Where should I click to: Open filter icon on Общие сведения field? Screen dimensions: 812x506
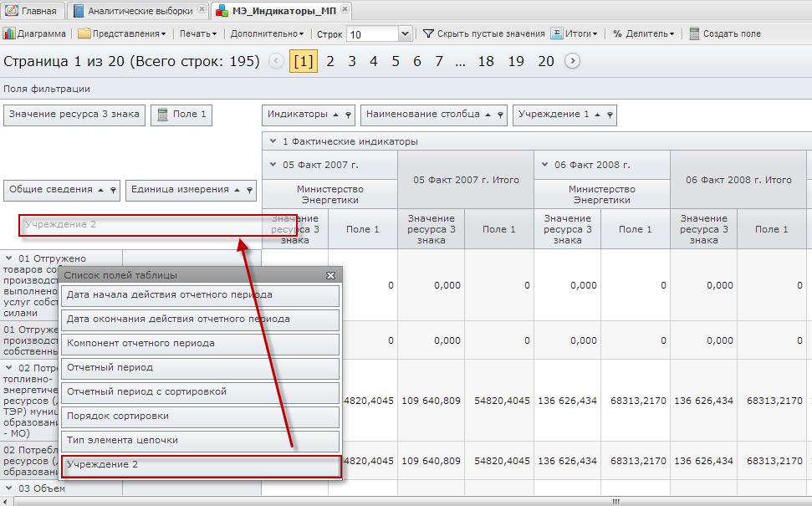[x=114, y=190]
